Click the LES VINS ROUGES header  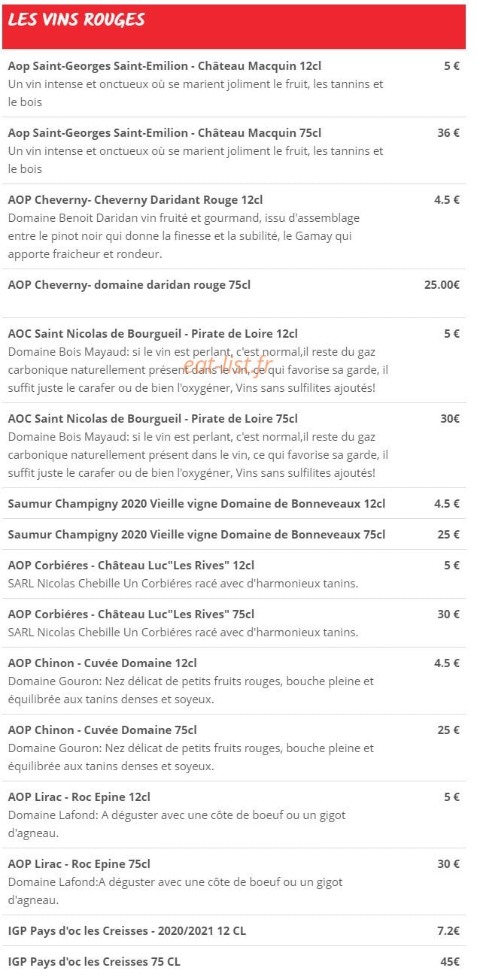[76, 20]
